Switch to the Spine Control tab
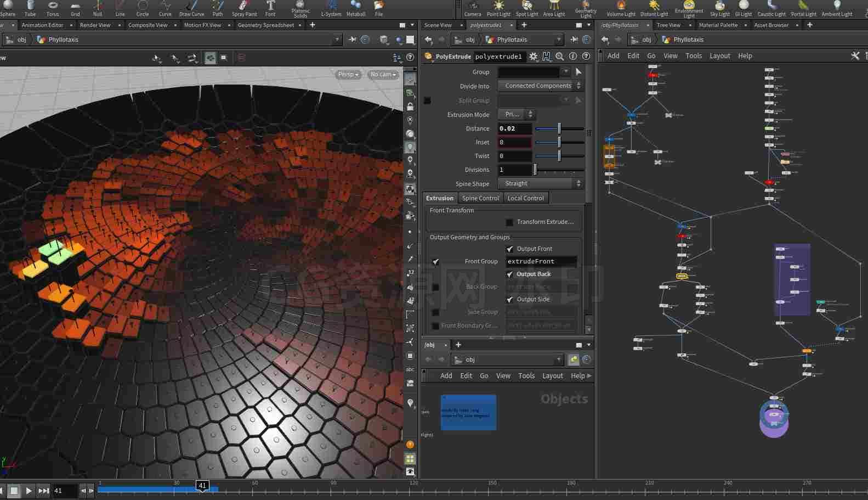Viewport: 868px width, 500px height. [480, 198]
